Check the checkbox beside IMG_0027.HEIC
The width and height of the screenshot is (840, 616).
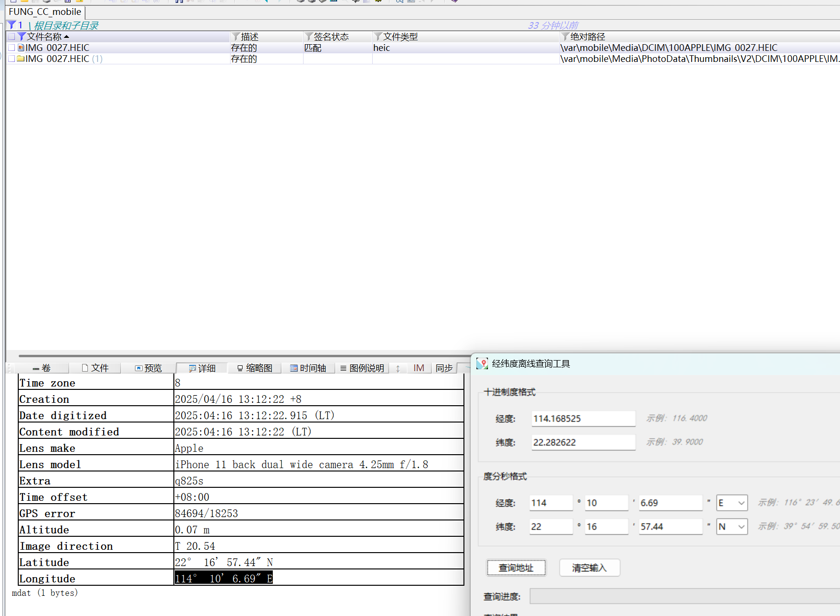click(11, 48)
